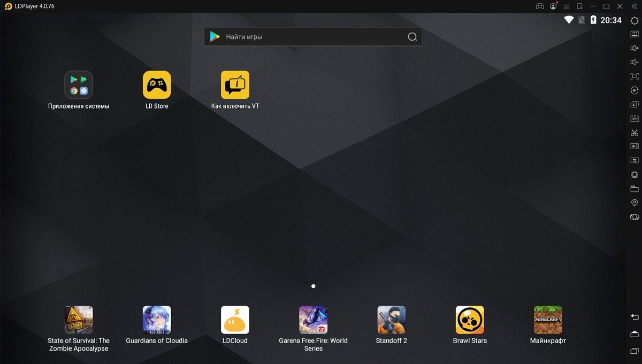The image size is (642, 364).
Task: Click the 20:34 clock
Action: click(611, 20)
